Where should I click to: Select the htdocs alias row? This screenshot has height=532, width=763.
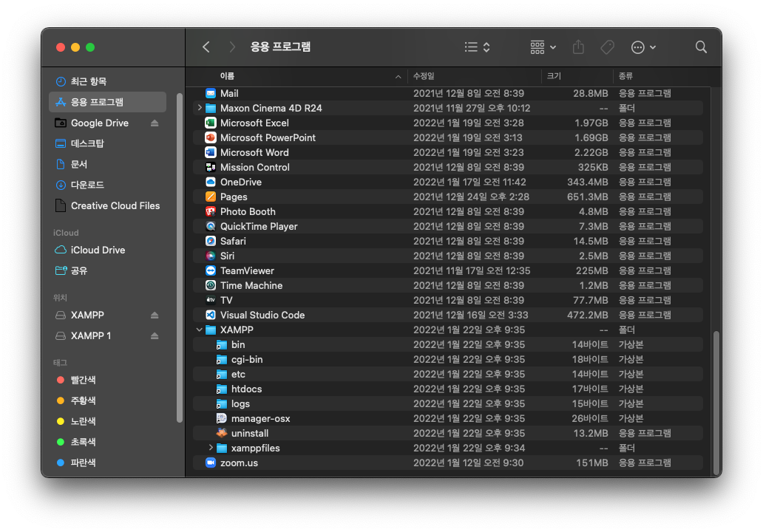[448, 389]
